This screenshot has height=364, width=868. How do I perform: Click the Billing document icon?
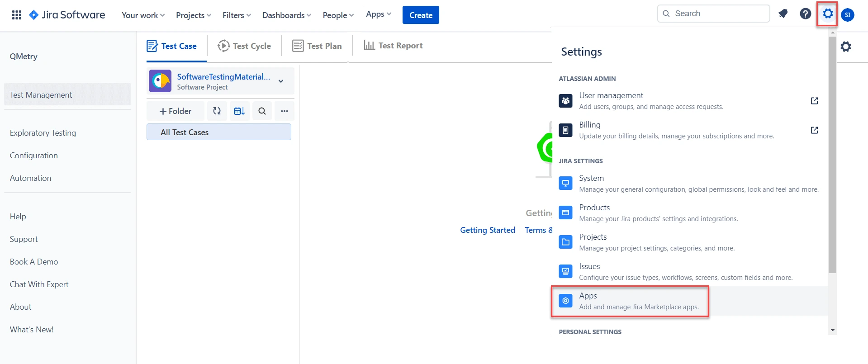[565, 130]
